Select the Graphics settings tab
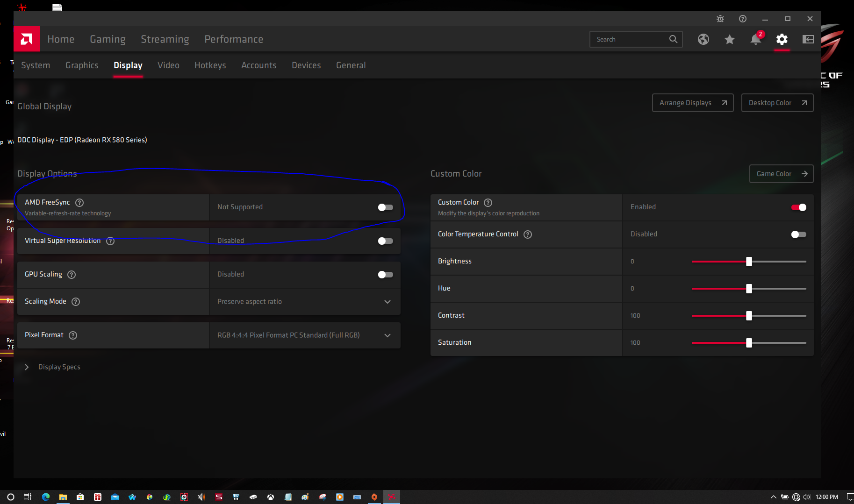This screenshot has width=854, height=504. click(82, 65)
